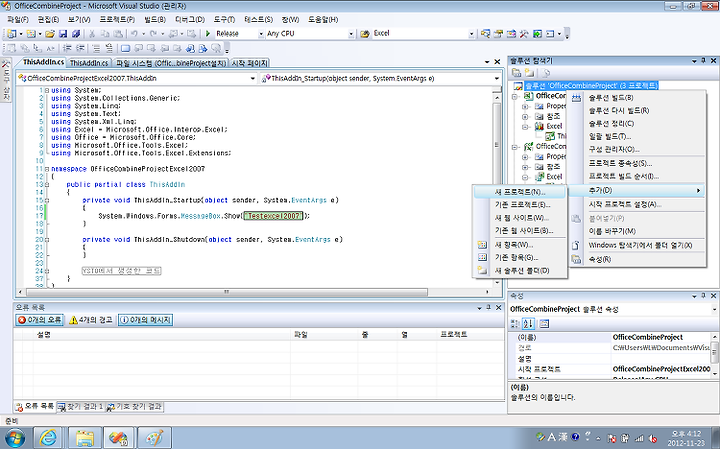Toggle the 0개의 오류 filter
Image resolution: width=720 pixels, height=449 pixels.
pyautogui.click(x=39, y=320)
